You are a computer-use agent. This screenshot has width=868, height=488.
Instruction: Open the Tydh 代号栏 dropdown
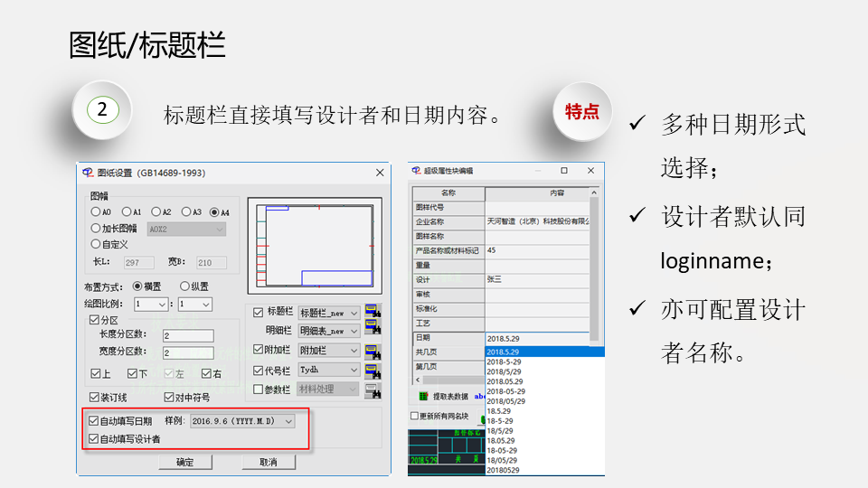(354, 371)
